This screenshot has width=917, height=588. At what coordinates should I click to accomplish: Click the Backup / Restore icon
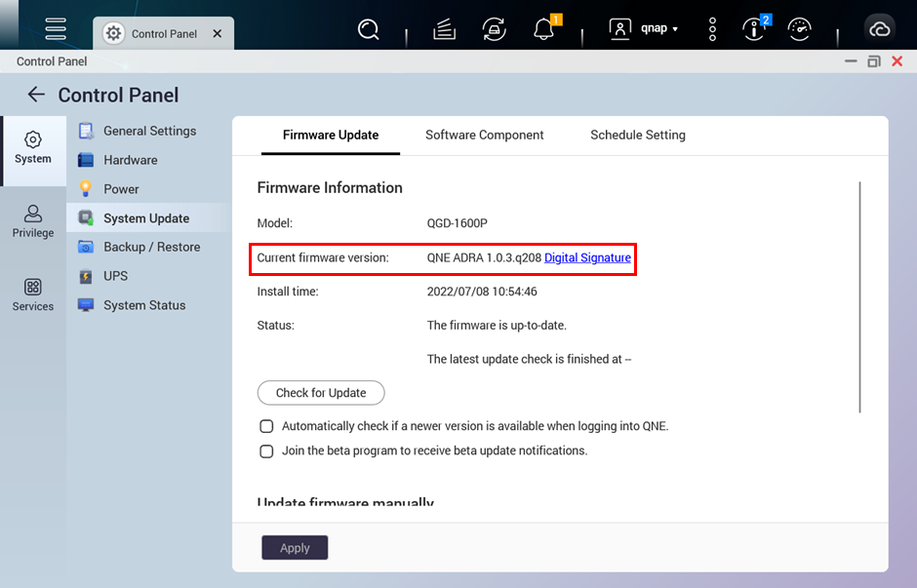pos(86,247)
